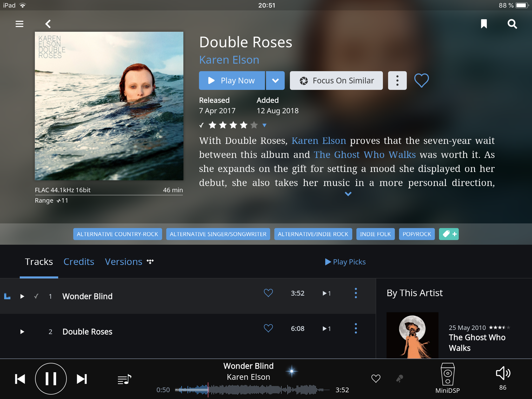Viewport: 532px width, 399px height.
Task: Tap now-playing Wonder Blind title
Action: coord(248,366)
